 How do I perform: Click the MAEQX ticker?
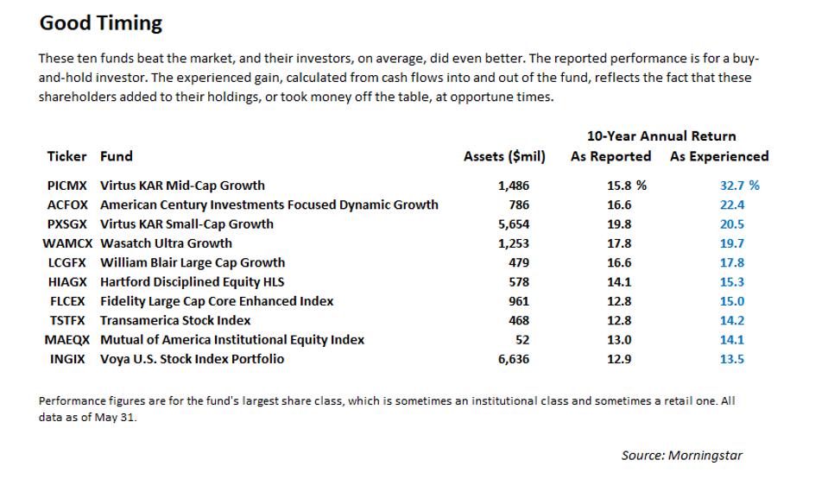click(67, 340)
